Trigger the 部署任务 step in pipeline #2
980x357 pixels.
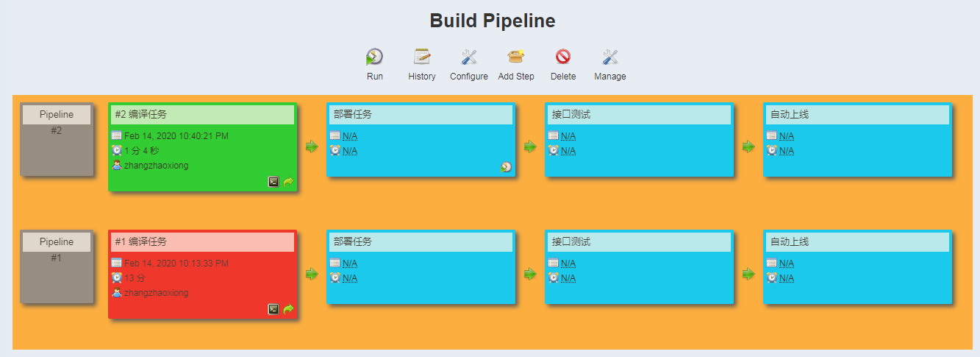[x=507, y=167]
